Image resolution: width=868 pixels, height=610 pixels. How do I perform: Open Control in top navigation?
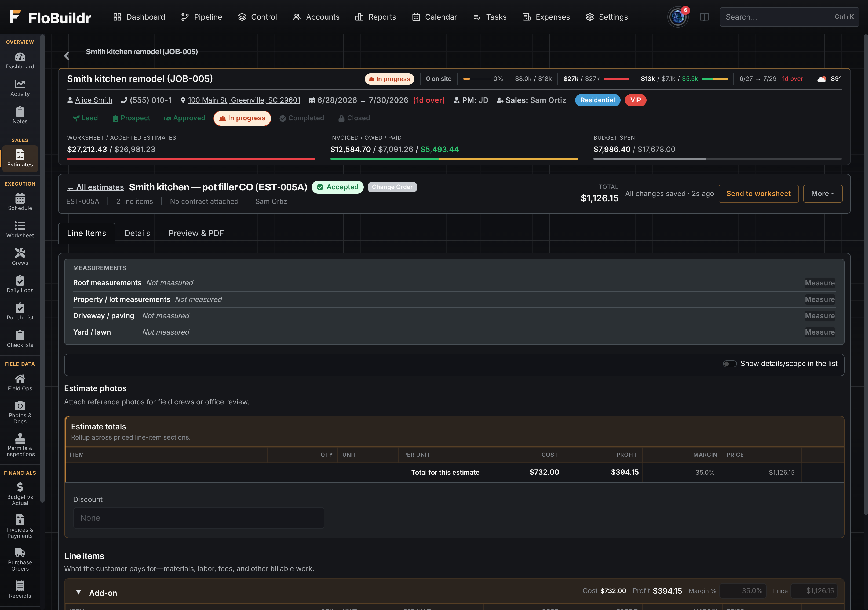[x=257, y=17]
